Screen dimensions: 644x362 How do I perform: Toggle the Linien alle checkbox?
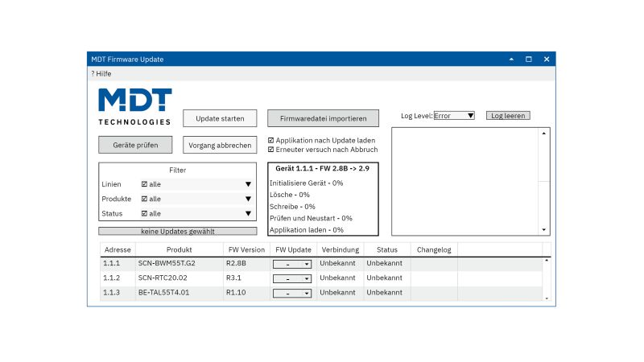coord(144,184)
